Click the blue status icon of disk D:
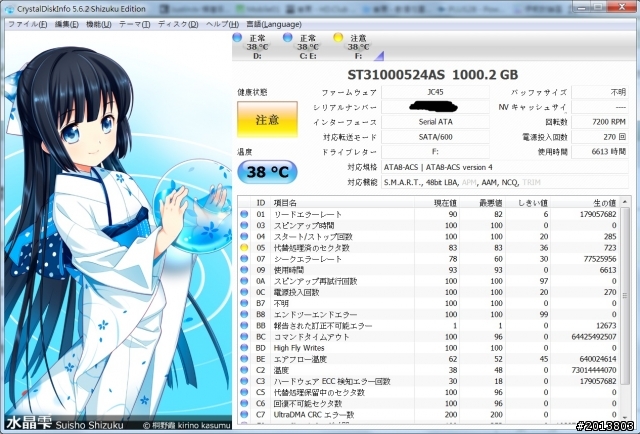The height and width of the screenshot is (434, 640). [x=237, y=38]
